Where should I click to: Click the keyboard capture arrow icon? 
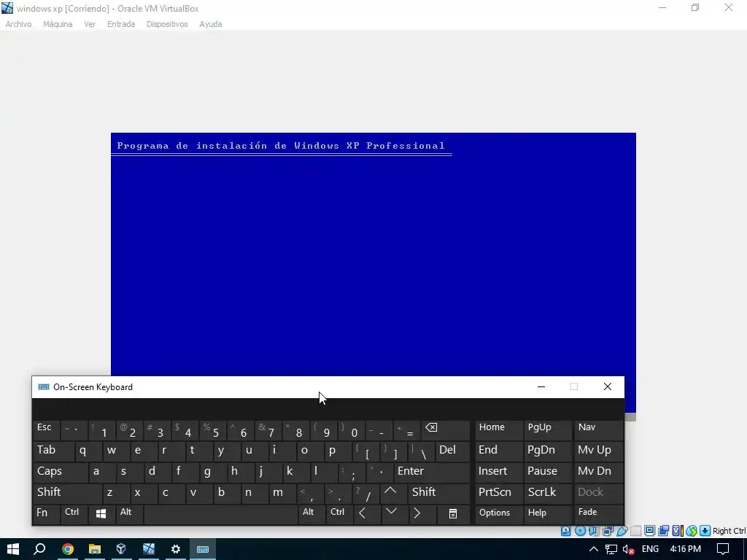click(705, 531)
